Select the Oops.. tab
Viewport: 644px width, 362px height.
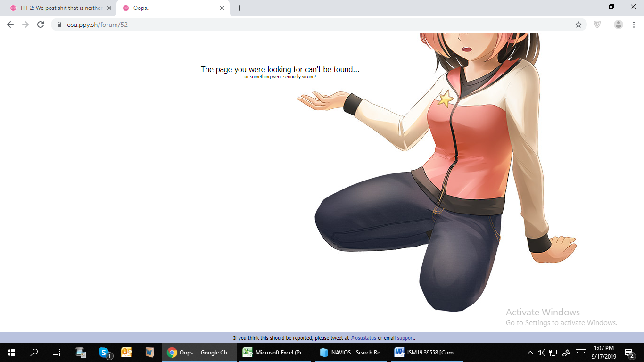[x=173, y=8]
